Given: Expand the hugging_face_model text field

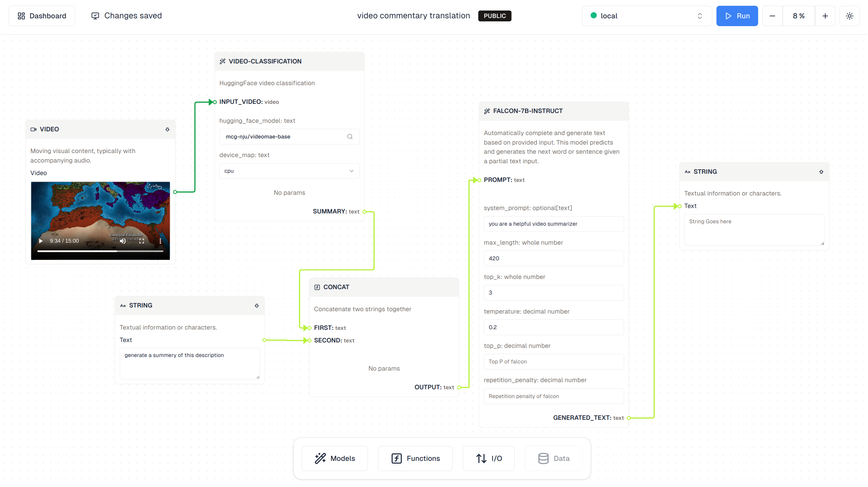Looking at the screenshot, I should pos(351,137).
